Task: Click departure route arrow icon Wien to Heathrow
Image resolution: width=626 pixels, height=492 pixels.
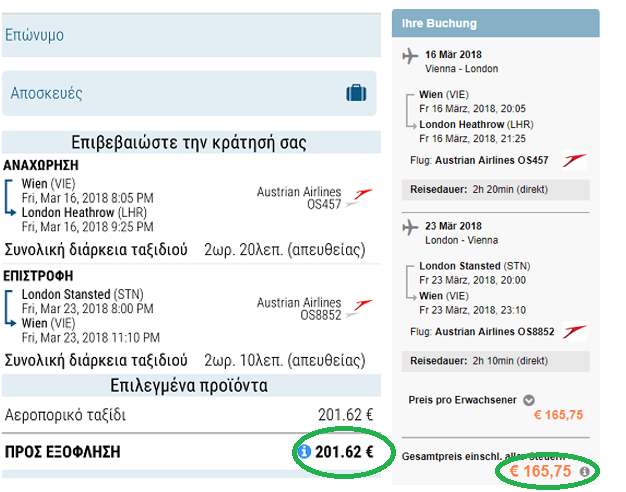Action: coord(10,198)
